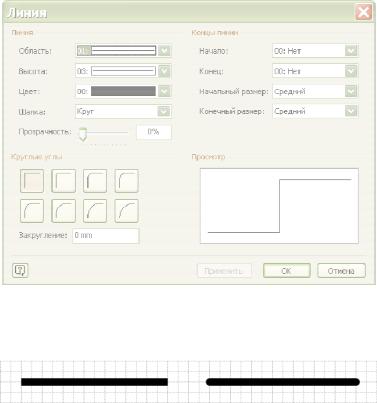The height and width of the screenshot is (403, 377).
Task: Click the Прозрачность slider thumb
Action: coord(82,134)
